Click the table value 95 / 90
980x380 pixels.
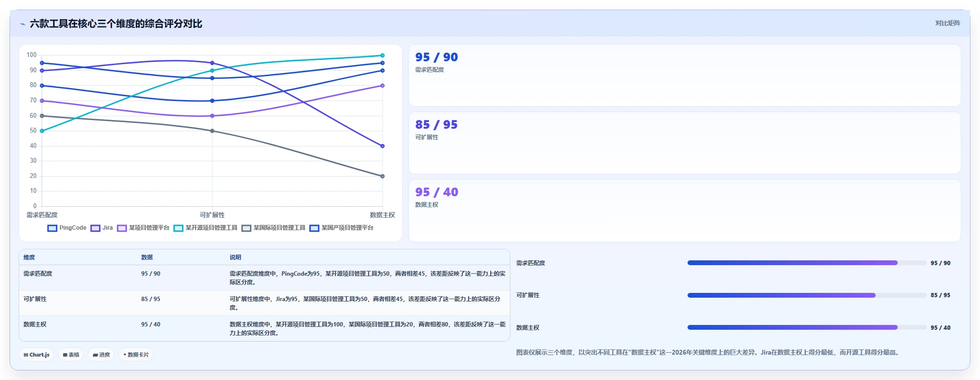coord(151,274)
